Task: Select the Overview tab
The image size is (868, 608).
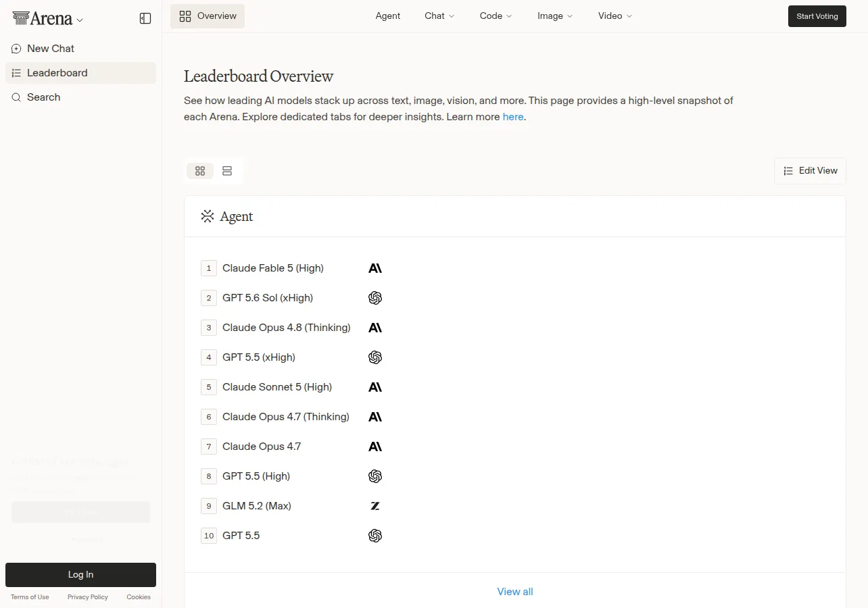Action: tap(208, 16)
